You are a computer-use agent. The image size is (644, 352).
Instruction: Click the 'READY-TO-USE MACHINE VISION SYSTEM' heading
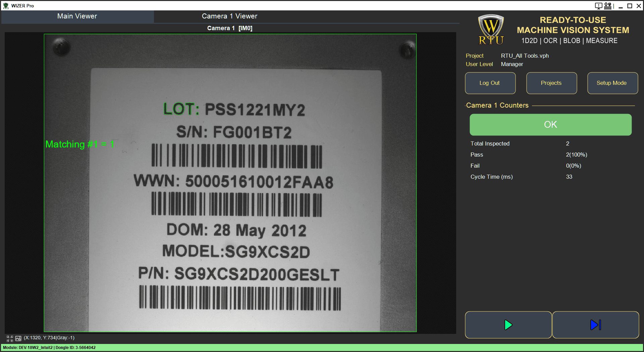(573, 25)
